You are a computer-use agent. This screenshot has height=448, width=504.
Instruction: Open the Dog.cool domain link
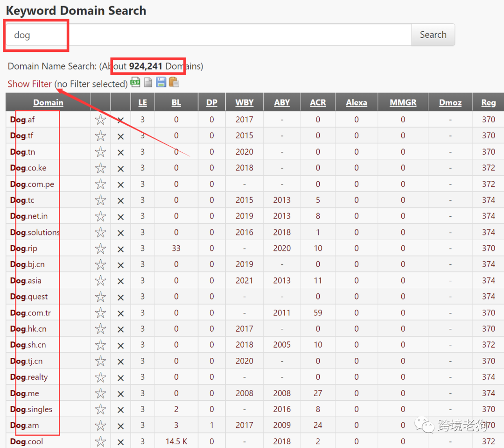(x=26, y=441)
